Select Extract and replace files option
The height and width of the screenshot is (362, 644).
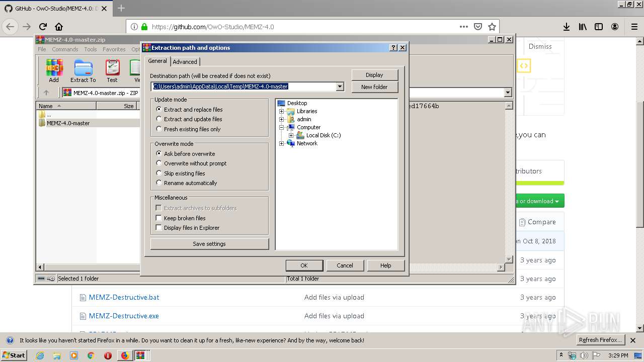190,110
